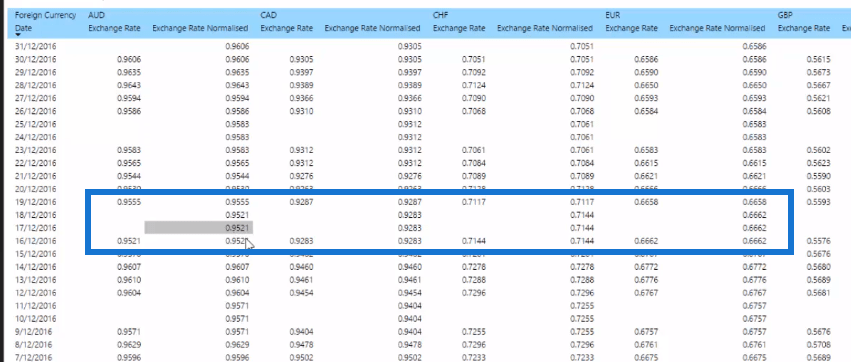Click EUR Exchange Rate value 0.6650 for 28/12/2016
The width and height of the screenshot is (851, 362).
(x=646, y=86)
